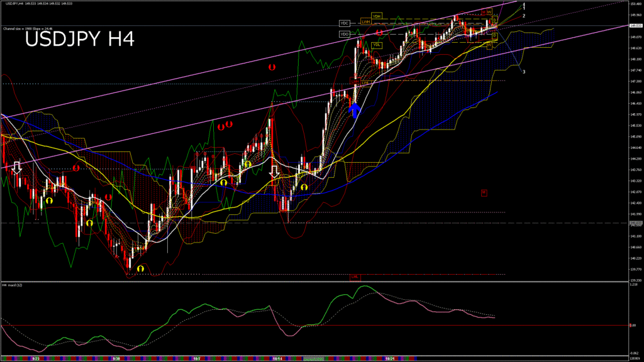Click the USDJPY H4 title text
Image resolution: width=644 pixels, height=362 pixels.
[79, 40]
